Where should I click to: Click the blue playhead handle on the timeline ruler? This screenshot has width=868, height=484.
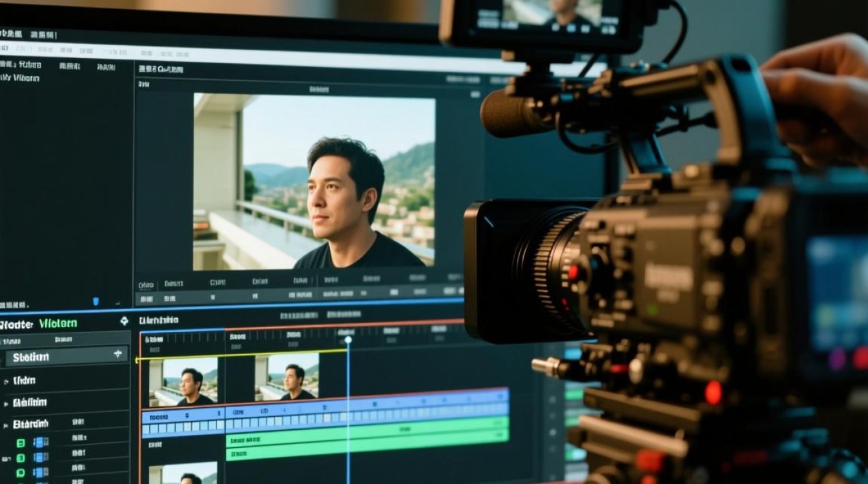(x=348, y=339)
